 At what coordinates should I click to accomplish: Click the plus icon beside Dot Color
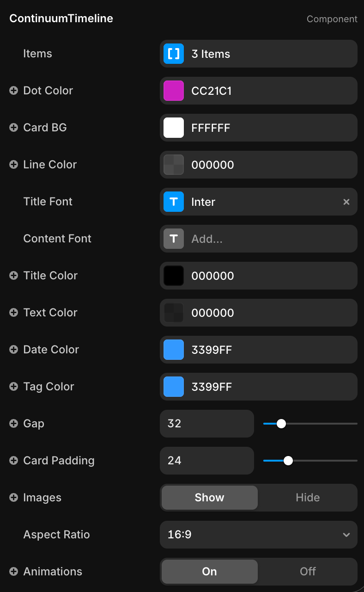tap(14, 91)
